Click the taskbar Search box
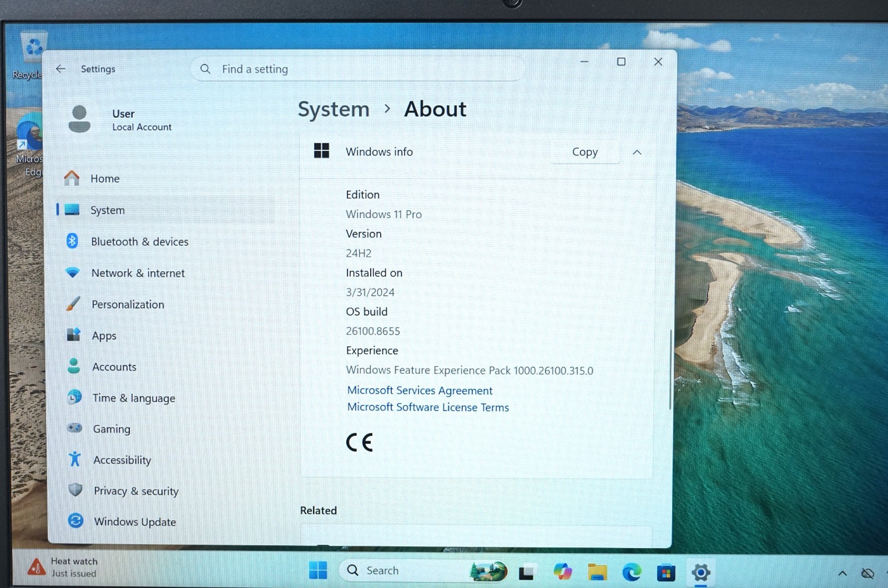 [x=423, y=570]
